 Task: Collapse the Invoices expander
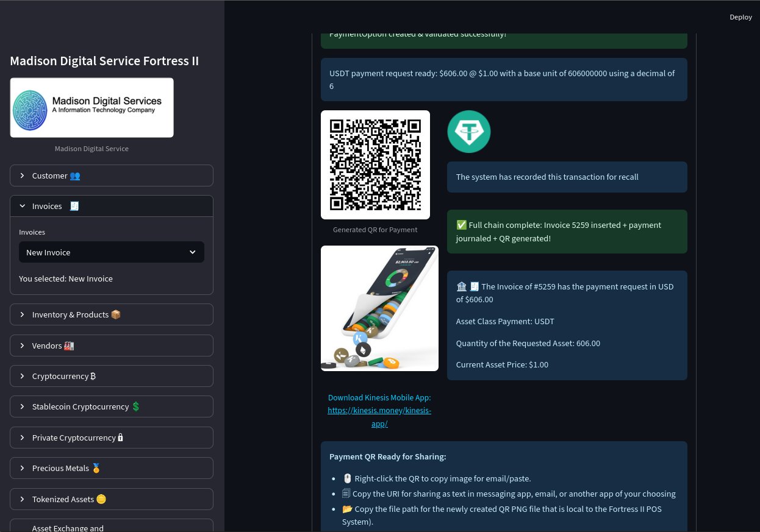pos(112,206)
